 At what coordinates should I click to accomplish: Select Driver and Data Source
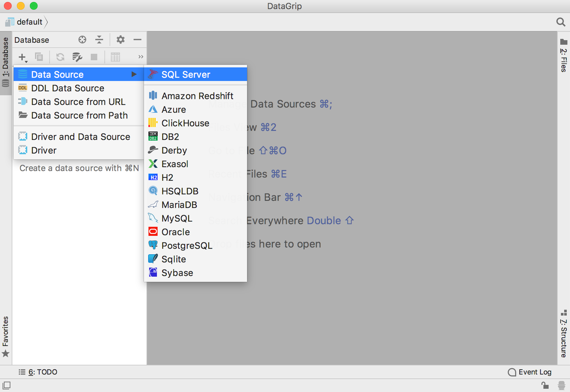[78, 137]
